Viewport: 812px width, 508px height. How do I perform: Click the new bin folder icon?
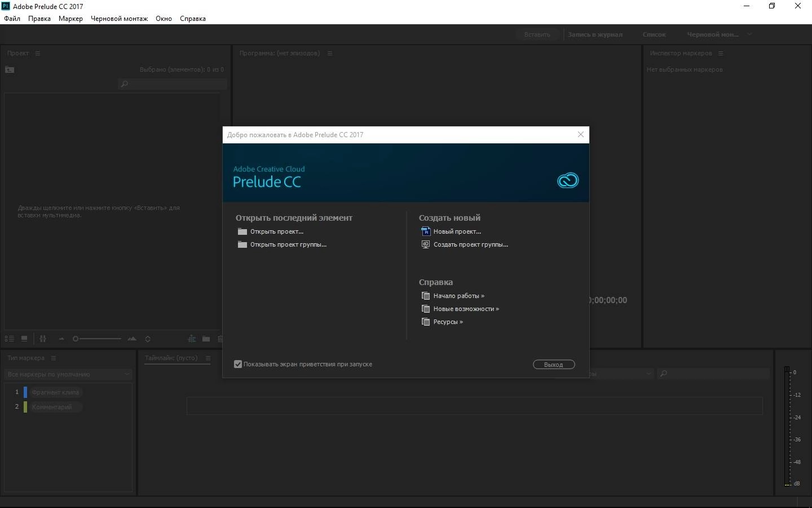[206, 339]
